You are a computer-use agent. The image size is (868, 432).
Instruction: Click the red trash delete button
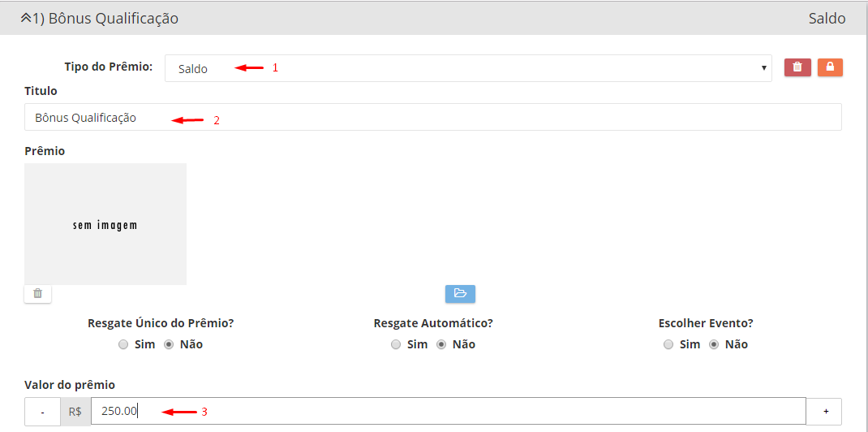coord(797,67)
